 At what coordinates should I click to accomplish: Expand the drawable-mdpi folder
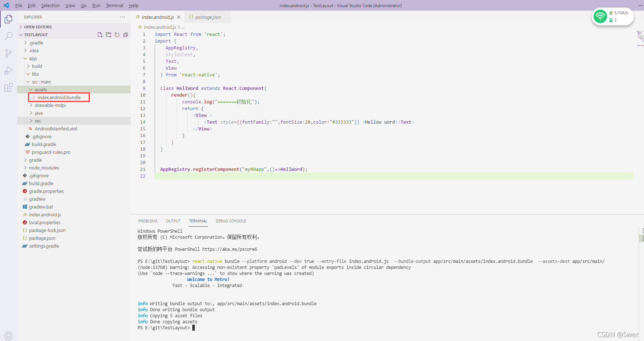(74, 105)
